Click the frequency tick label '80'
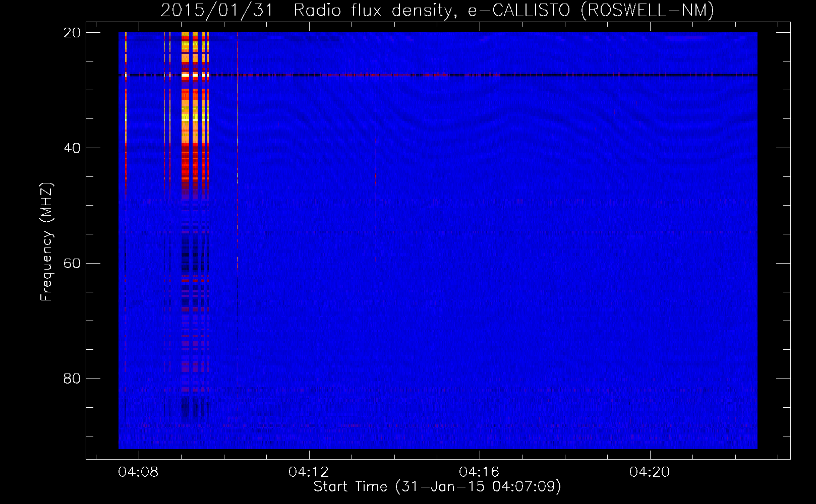Screen dimensions: 816x504 (x=72, y=379)
